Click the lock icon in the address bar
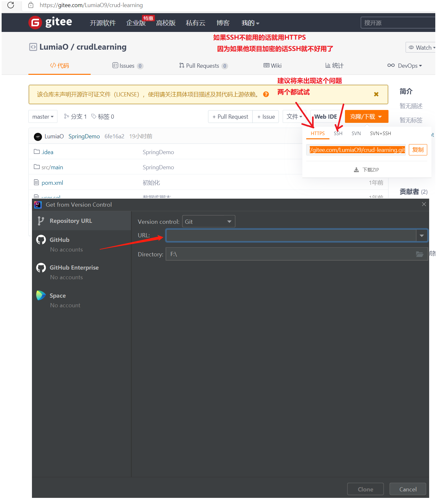The height and width of the screenshot is (504, 444). click(31, 5)
